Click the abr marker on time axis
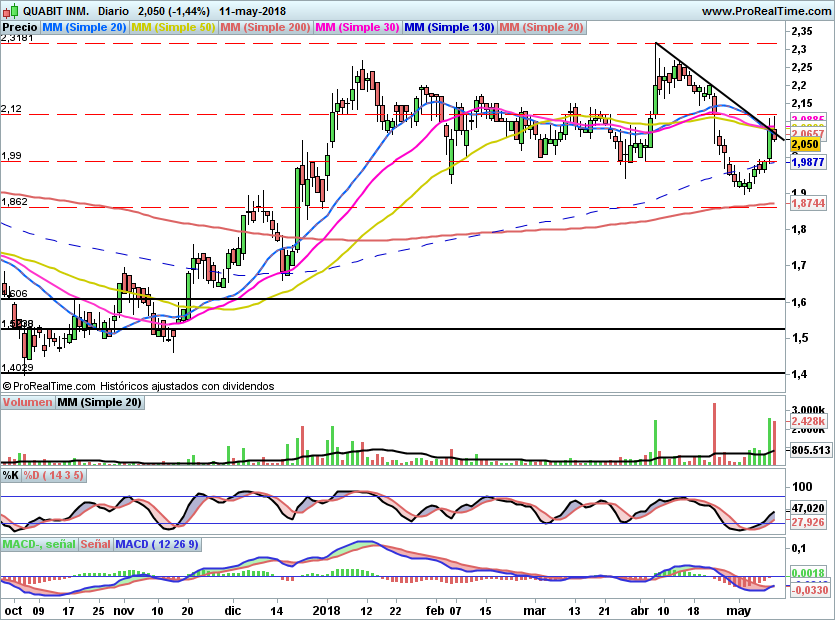 coord(640,610)
